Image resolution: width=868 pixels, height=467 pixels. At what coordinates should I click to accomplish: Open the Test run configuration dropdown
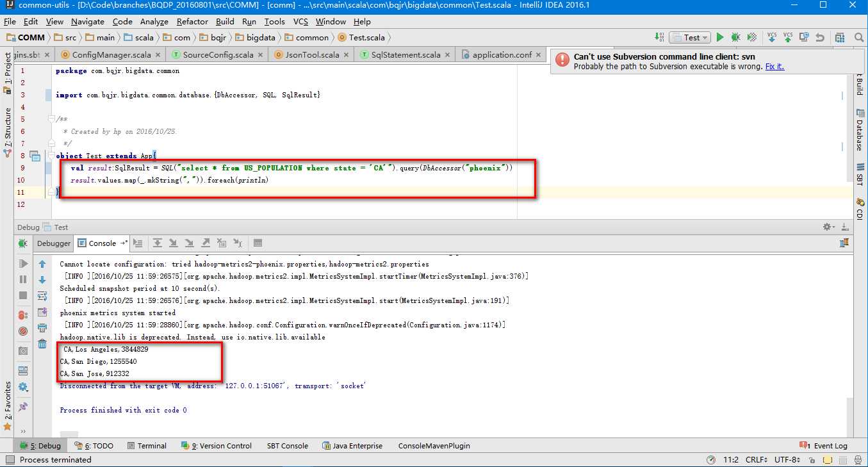tap(689, 38)
